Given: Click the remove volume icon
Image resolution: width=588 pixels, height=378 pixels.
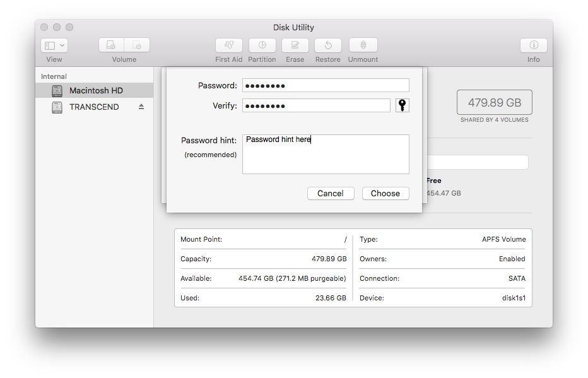Looking at the screenshot, I should point(137,45).
